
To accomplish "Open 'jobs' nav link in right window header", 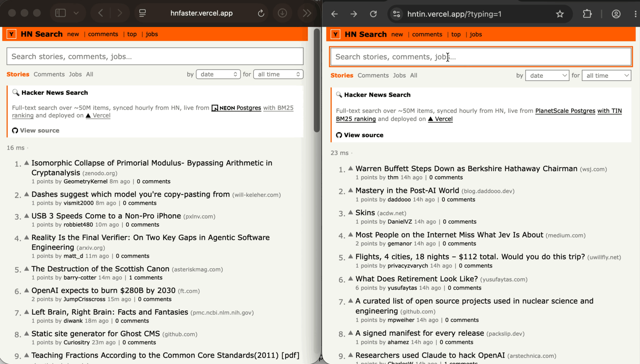I will tap(476, 34).
